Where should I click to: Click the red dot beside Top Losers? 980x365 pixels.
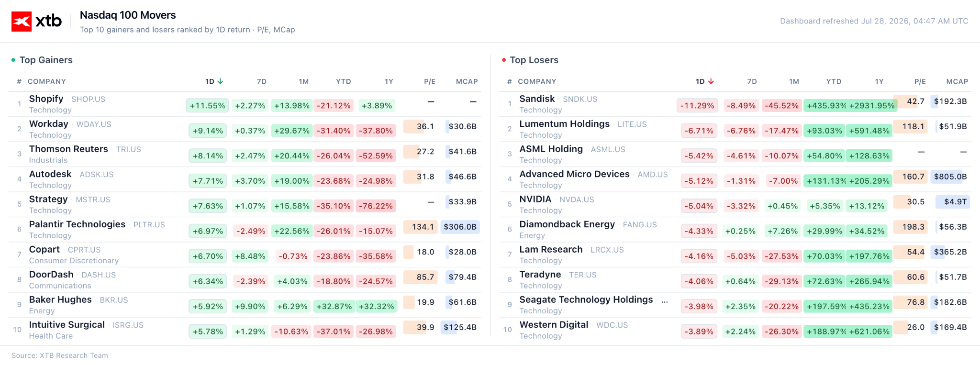pos(504,60)
